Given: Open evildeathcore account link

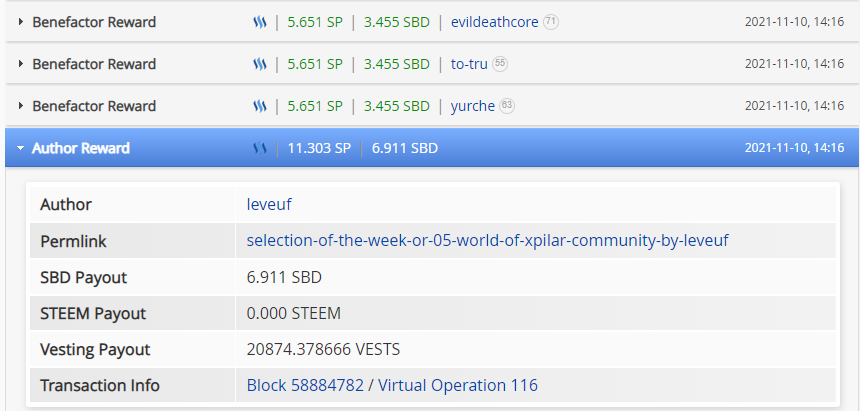Looking at the screenshot, I should tap(494, 22).
